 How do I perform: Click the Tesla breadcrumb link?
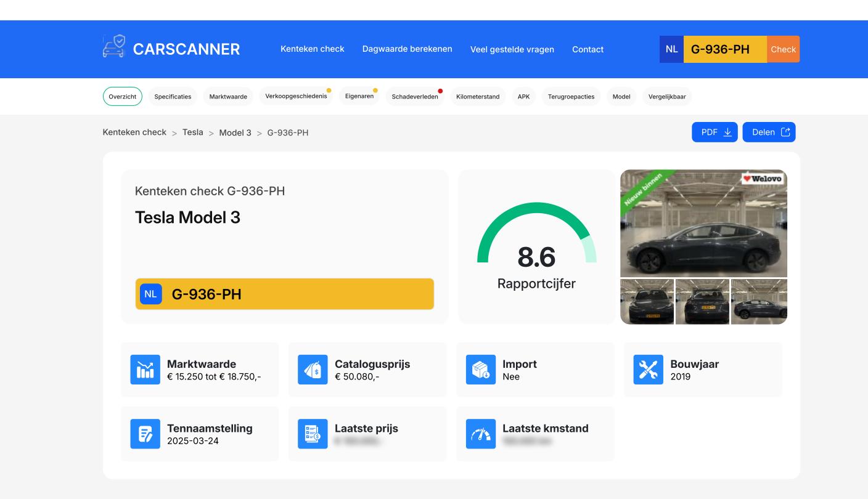pos(193,132)
